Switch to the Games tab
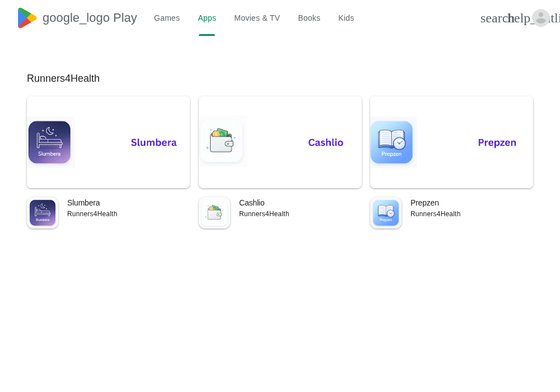The height and width of the screenshot is (392, 560). pyautogui.click(x=167, y=18)
